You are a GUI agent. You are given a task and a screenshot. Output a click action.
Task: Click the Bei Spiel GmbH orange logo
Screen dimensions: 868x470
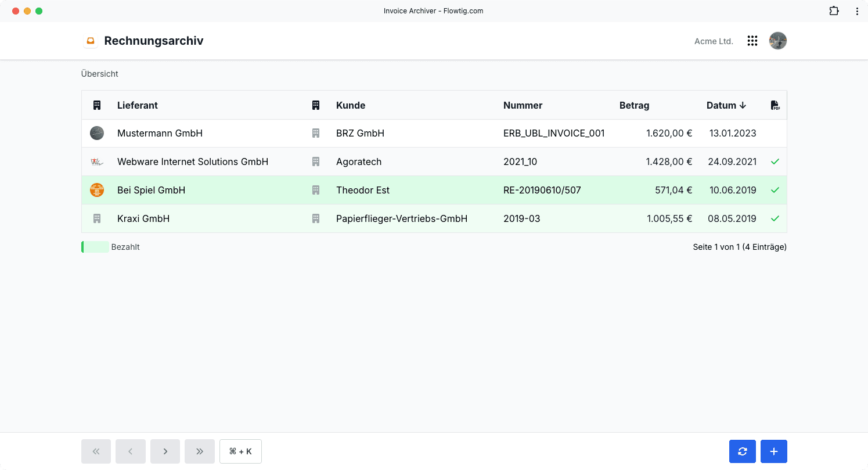(x=97, y=190)
